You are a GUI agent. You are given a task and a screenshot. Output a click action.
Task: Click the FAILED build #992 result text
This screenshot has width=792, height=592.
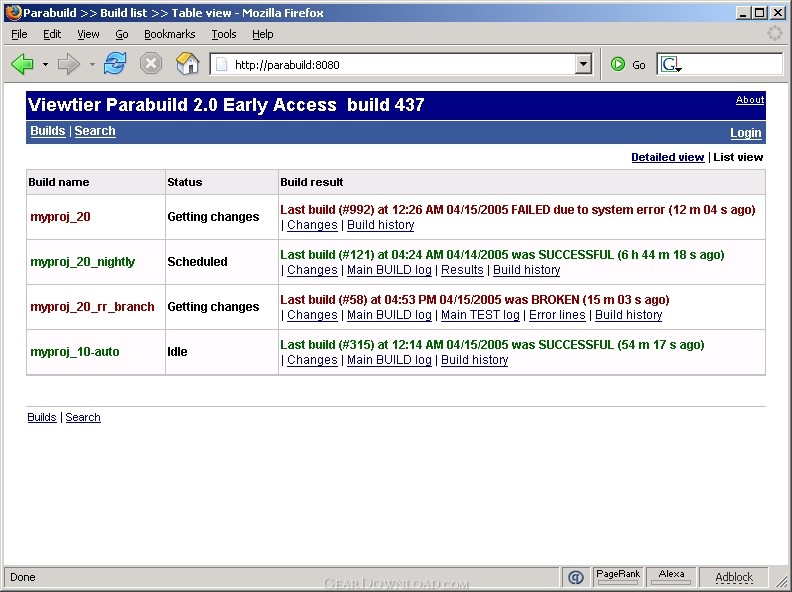518,210
